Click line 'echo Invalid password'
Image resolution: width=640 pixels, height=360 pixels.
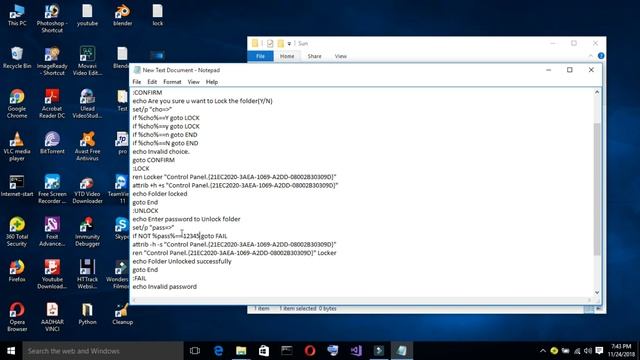point(164,287)
